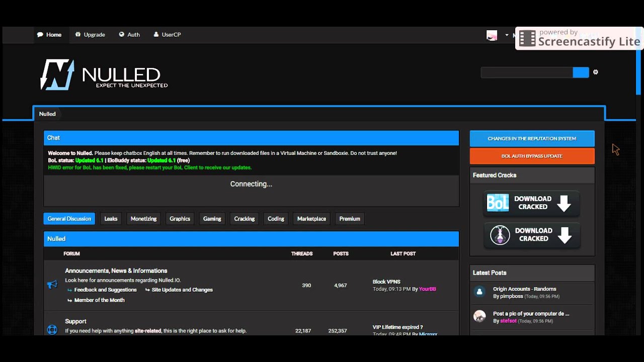Image resolution: width=644 pixels, height=362 pixels.
Task: View YourBB user profile
Action: [x=427, y=289]
